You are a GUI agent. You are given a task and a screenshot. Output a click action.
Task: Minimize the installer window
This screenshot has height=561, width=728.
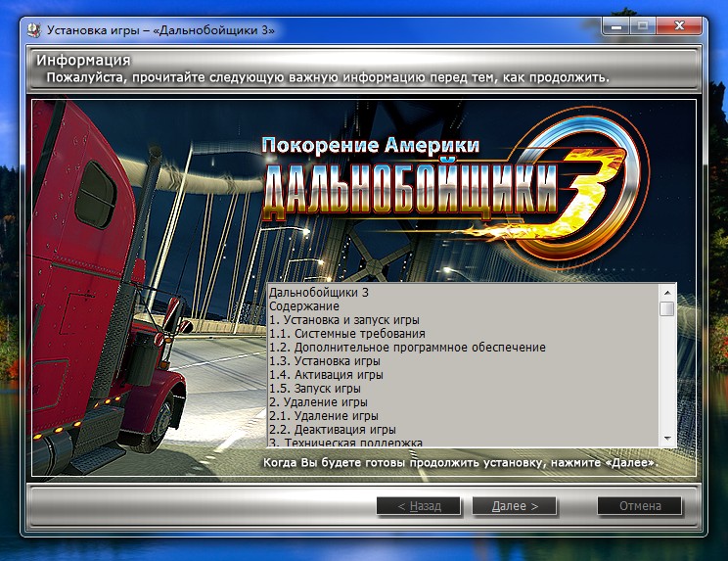tap(614, 28)
